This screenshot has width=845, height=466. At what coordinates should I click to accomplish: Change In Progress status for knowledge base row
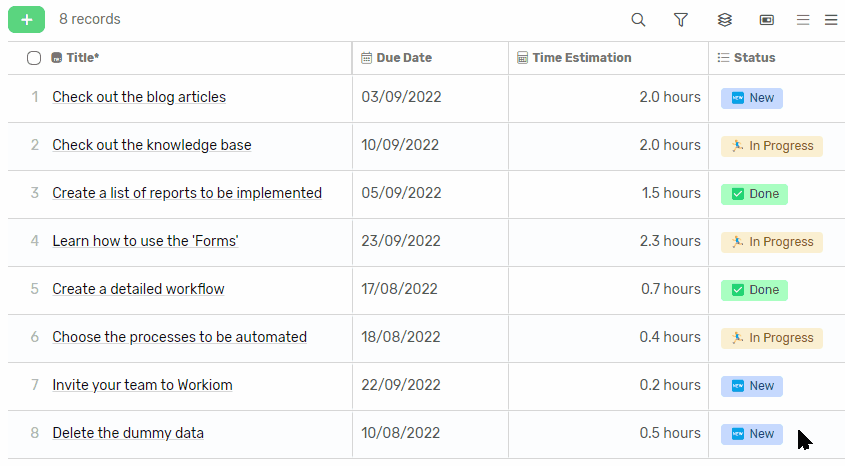771,146
